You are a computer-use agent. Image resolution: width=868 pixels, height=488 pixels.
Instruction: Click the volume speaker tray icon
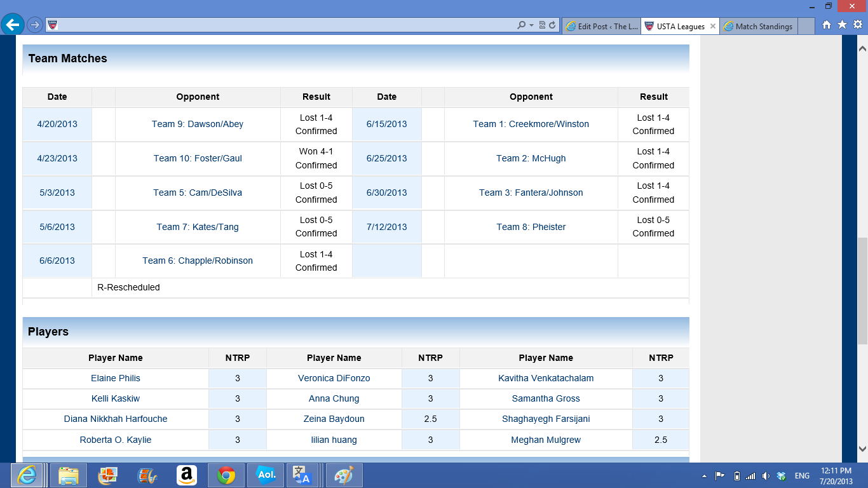coord(766,476)
